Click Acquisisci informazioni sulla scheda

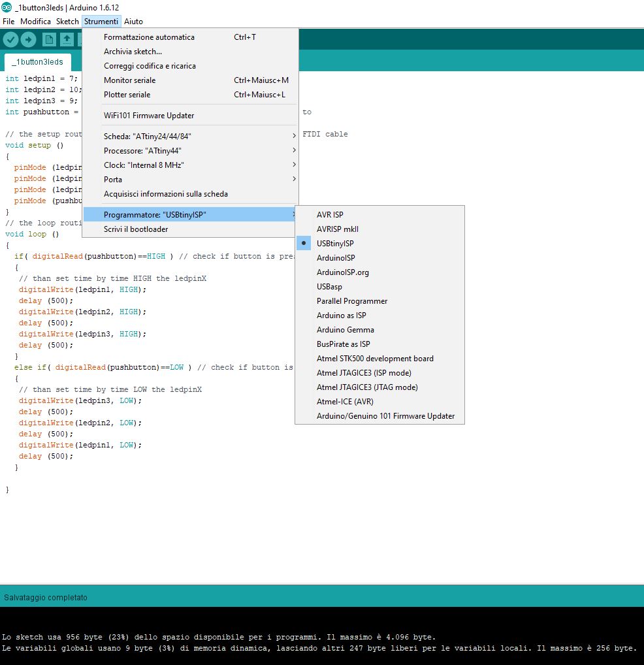pyautogui.click(x=190, y=194)
